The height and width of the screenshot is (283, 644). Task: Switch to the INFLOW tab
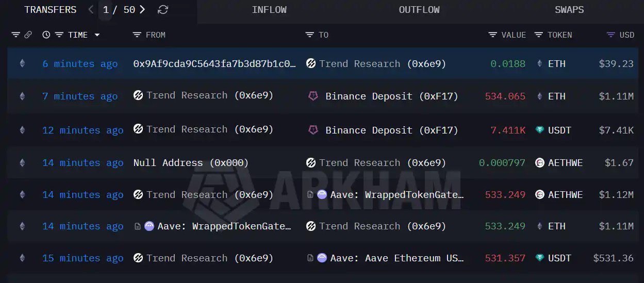[x=269, y=10]
